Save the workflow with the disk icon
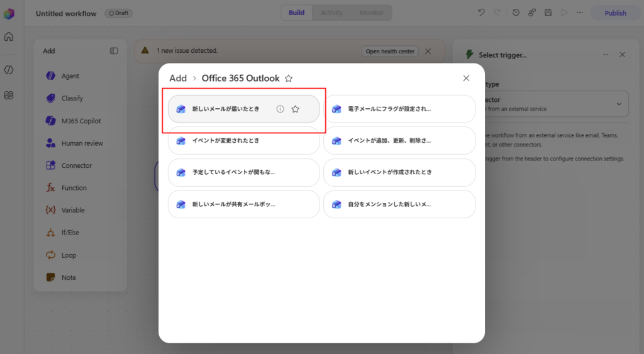644x354 pixels. tap(548, 13)
